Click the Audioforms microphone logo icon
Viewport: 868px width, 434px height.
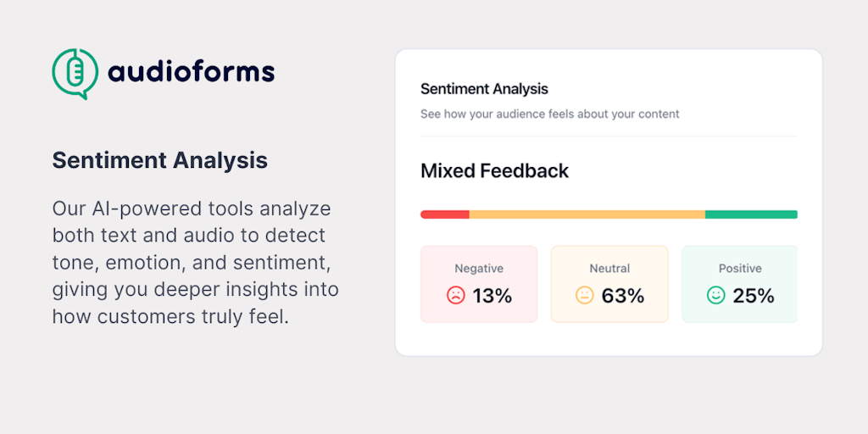point(75,74)
